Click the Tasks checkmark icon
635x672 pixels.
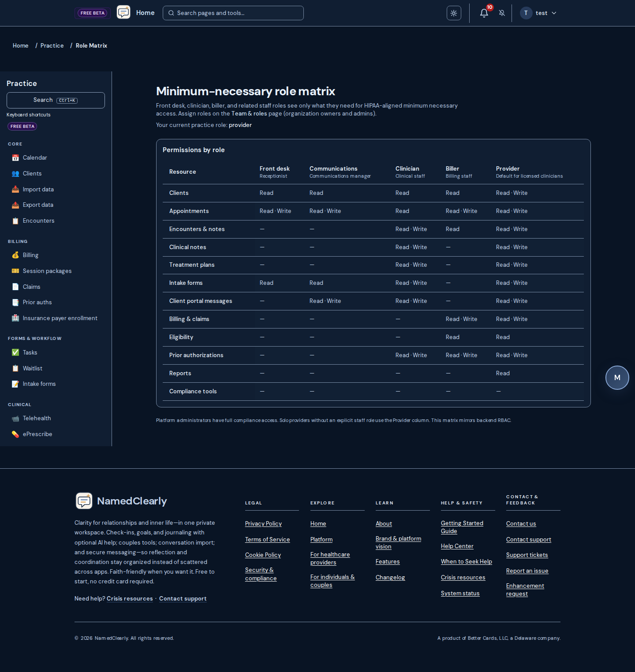click(15, 353)
